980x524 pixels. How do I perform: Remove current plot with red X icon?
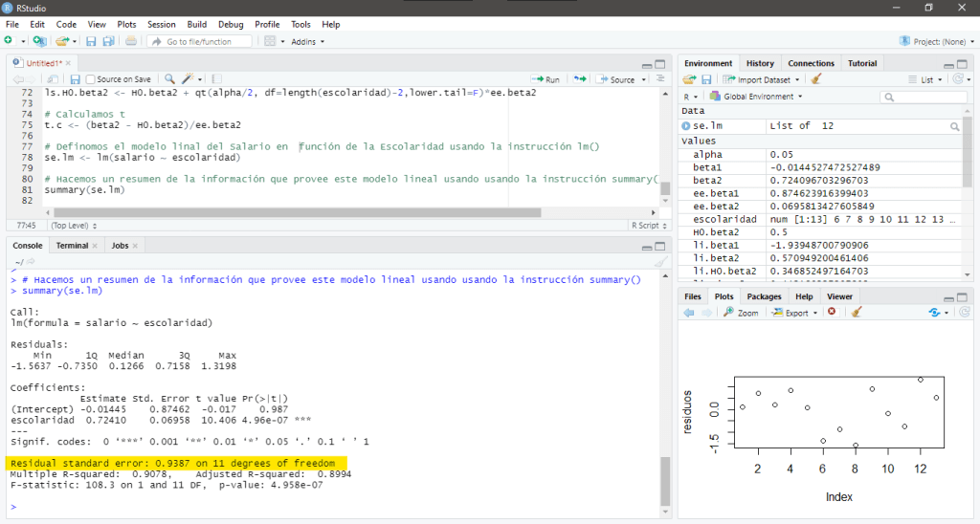click(x=832, y=313)
